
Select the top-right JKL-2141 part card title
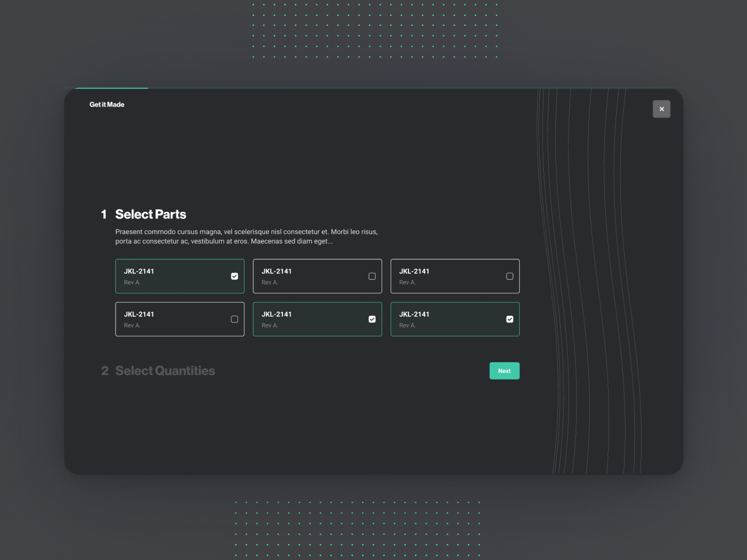point(414,271)
